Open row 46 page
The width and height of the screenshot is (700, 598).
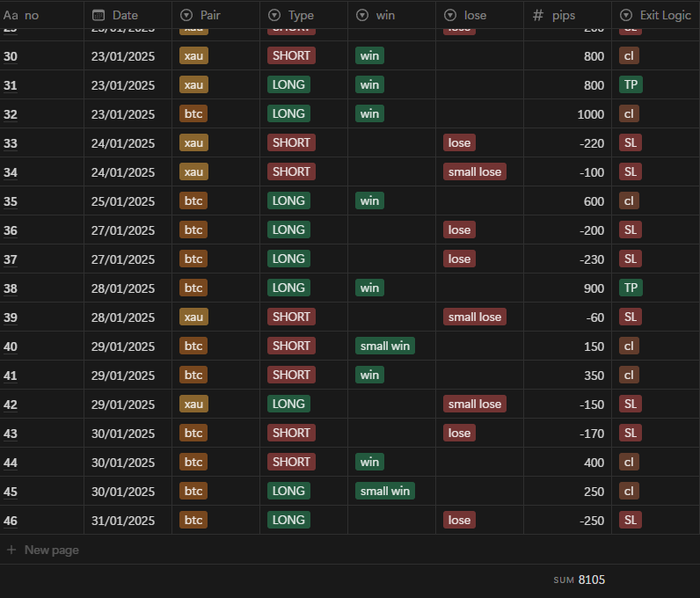(x=11, y=520)
